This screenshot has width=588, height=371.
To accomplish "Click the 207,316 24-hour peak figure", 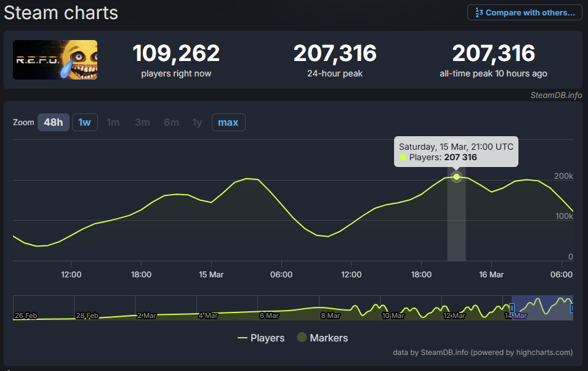I will coord(335,53).
